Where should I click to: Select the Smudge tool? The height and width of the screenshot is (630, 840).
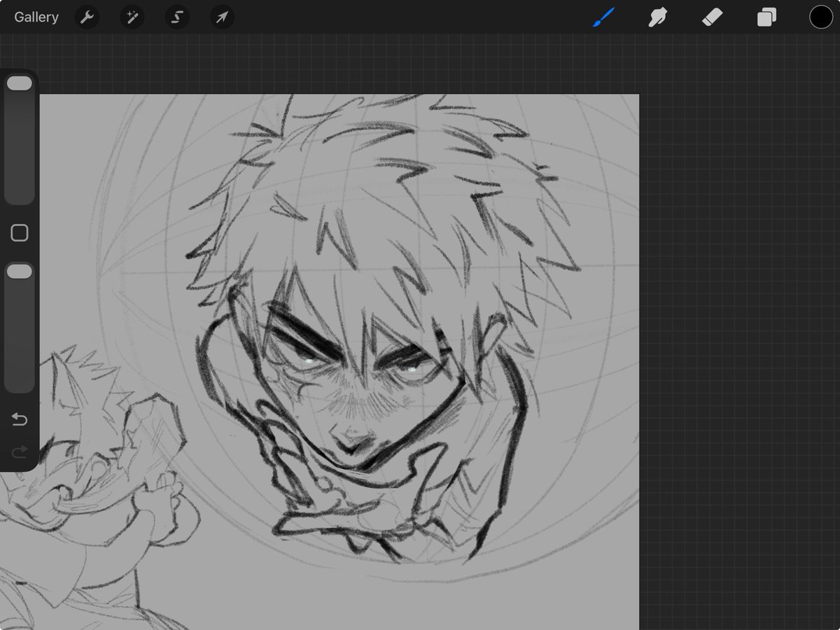pos(657,17)
